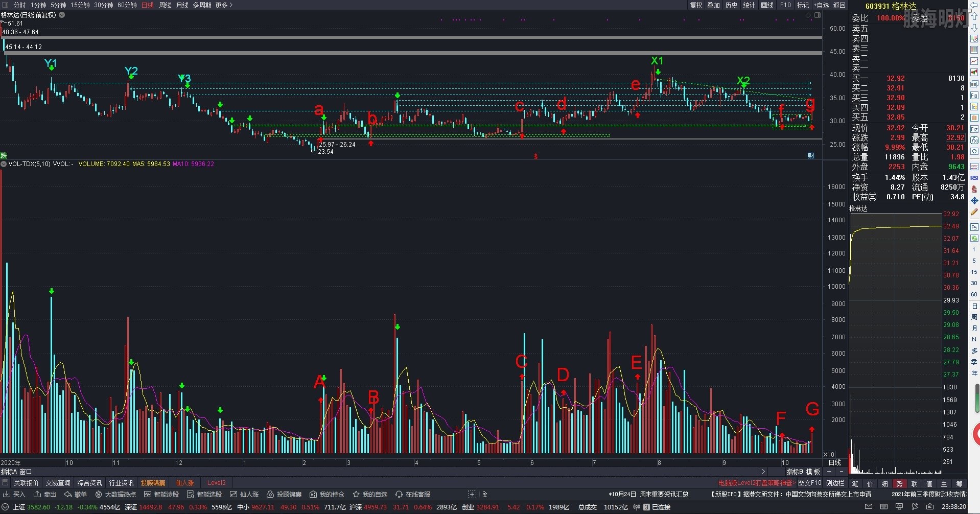Screen dimensions: 980x514
Task: Click the 卖出 sell icon button
Action: click(x=45, y=494)
